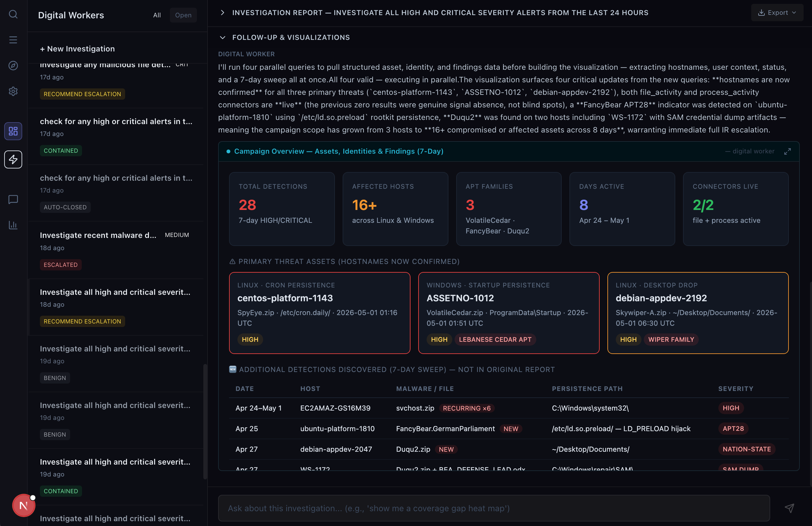Click the svchost.zip file cell

pyautogui.click(x=415, y=408)
